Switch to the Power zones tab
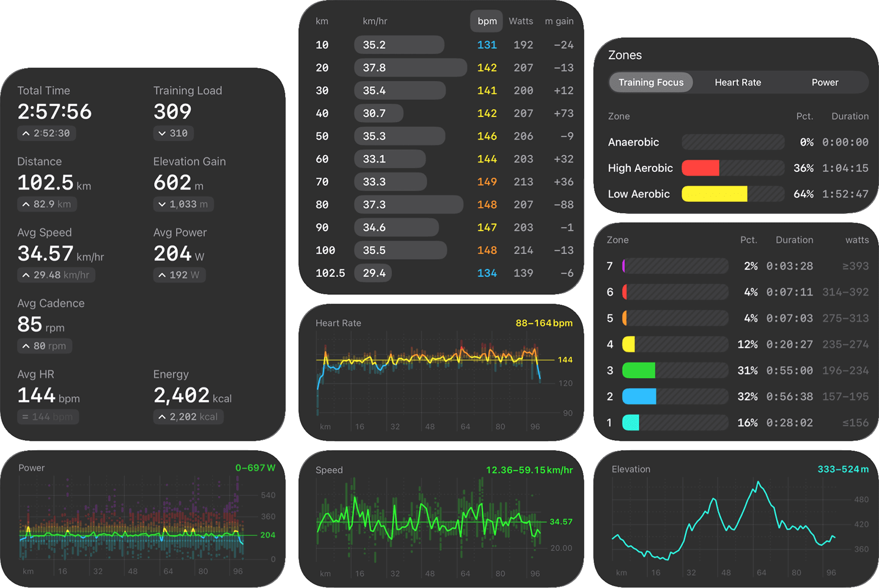 (x=825, y=82)
